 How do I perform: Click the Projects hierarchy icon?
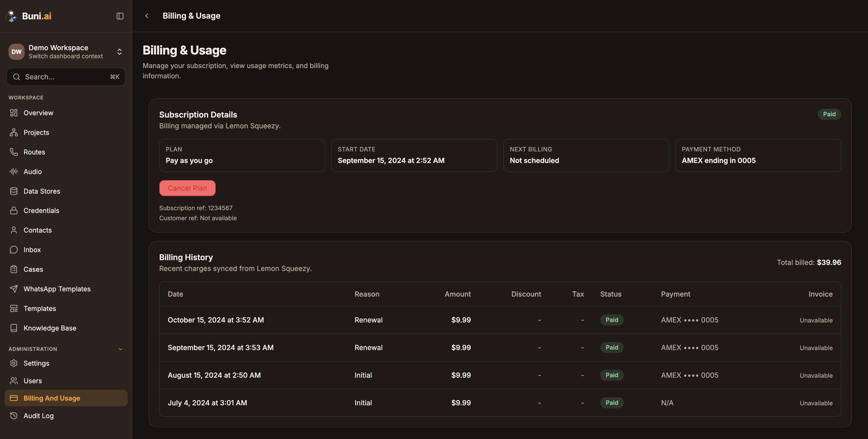click(14, 132)
